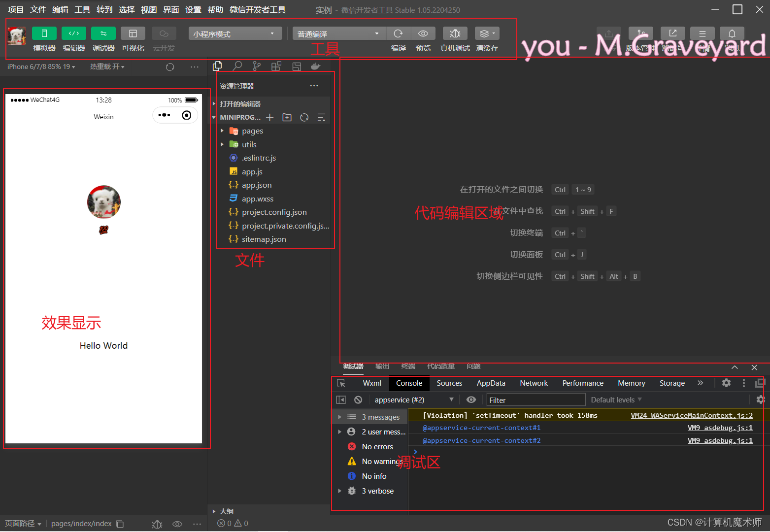The image size is (770, 532).
Task: Click the new file plus icon
Action: click(x=270, y=117)
